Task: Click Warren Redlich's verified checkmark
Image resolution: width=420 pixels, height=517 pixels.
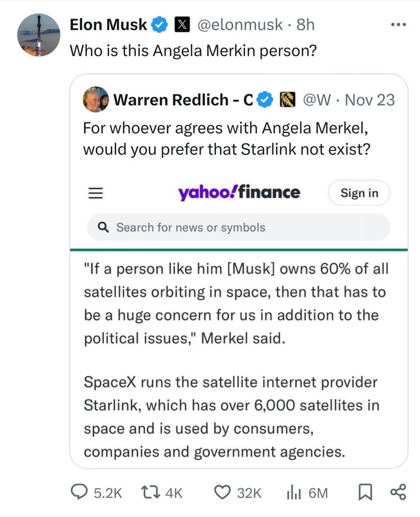Action: tap(265, 100)
